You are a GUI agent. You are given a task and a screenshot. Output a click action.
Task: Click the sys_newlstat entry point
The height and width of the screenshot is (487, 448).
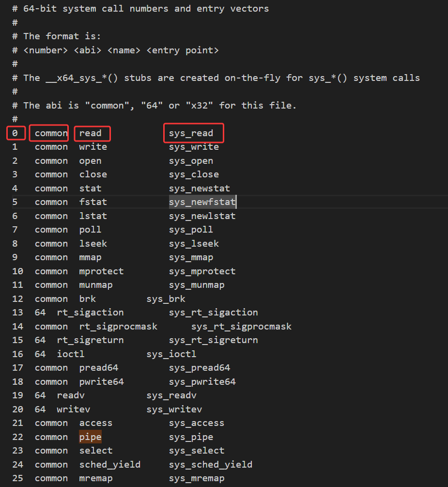point(202,216)
